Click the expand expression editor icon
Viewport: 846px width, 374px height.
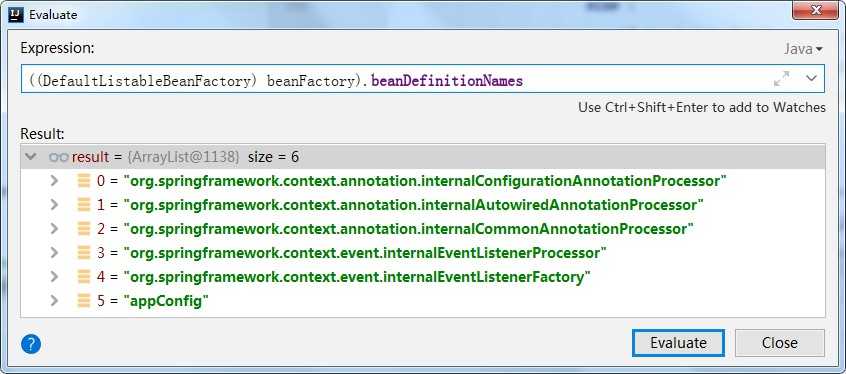(x=781, y=79)
